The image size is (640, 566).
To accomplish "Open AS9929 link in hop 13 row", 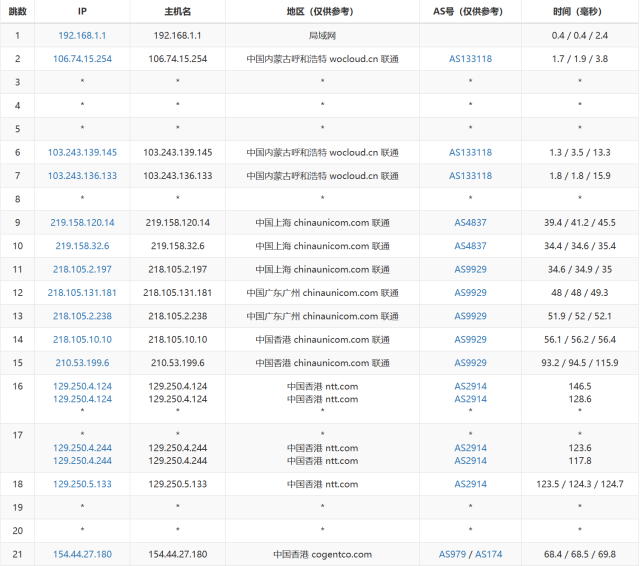I will tap(470, 316).
